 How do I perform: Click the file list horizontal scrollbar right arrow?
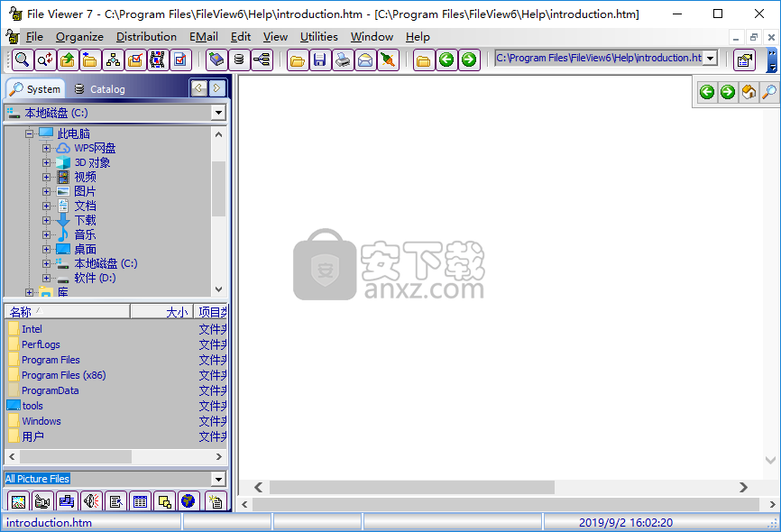[218, 457]
